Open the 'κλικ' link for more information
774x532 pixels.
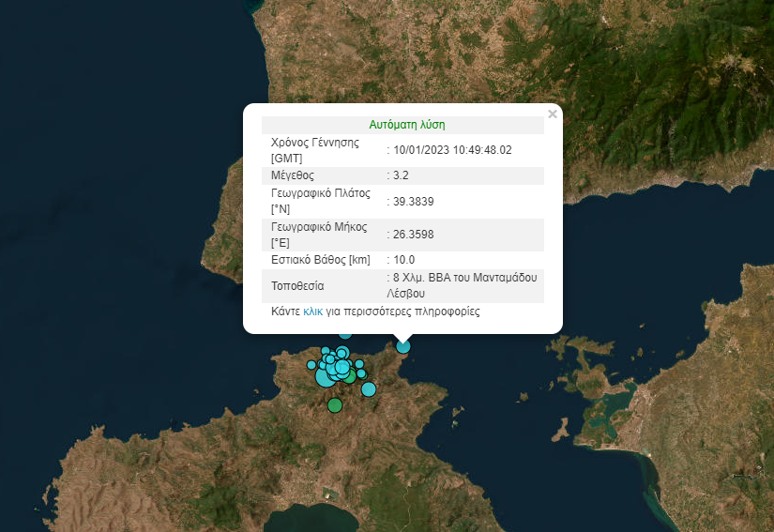pyautogui.click(x=314, y=311)
